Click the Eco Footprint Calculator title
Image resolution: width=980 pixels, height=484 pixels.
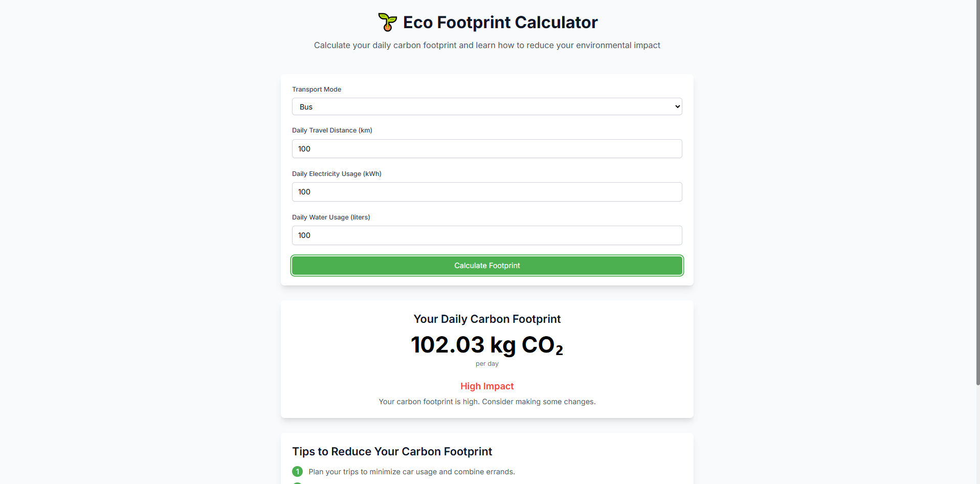[500, 23]
